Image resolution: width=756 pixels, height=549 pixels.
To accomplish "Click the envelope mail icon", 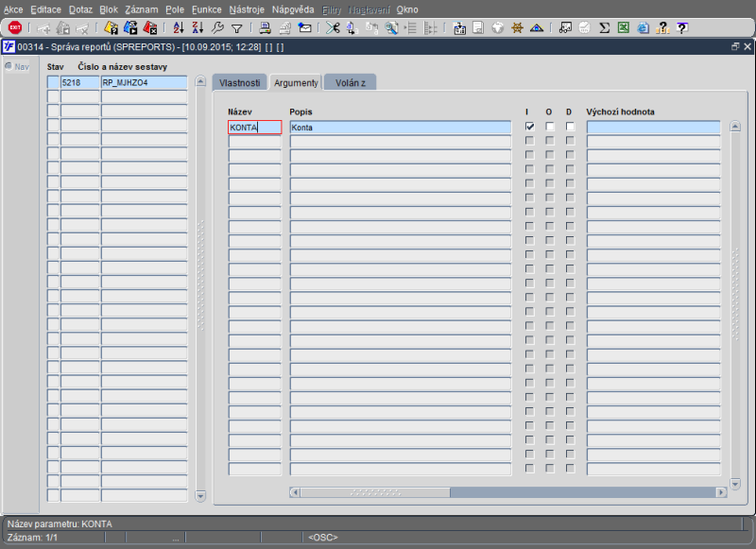I will (304, 28).
